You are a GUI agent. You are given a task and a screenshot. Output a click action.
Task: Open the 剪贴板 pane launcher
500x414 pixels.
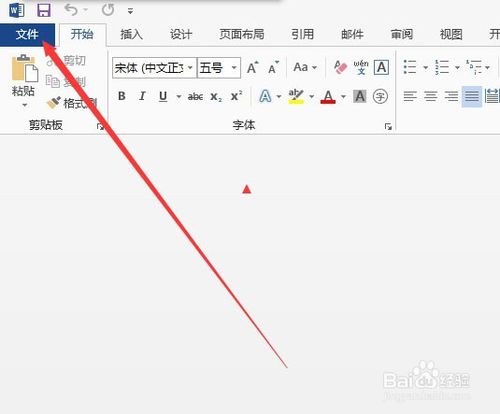coord(100,126)
